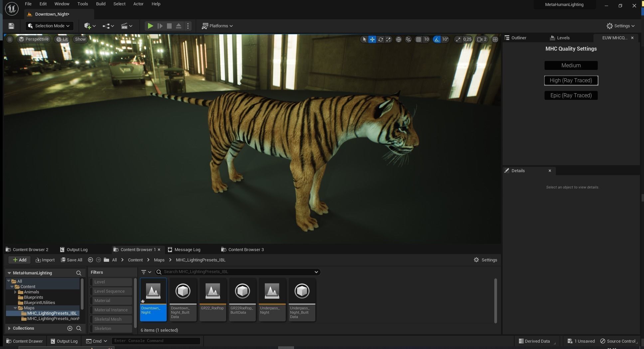Open the Window menu

pyautogui.click(x=62, y=4)
